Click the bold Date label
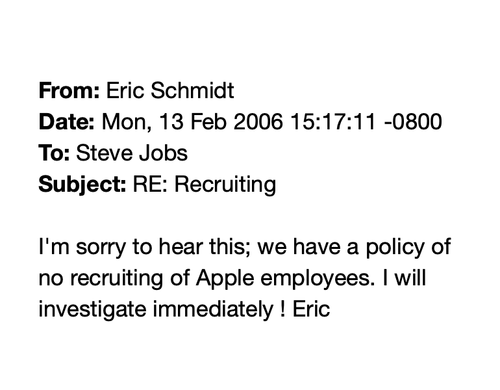This screenshot has height=390, width=500. pyautogui.click(x=67, y=121)
